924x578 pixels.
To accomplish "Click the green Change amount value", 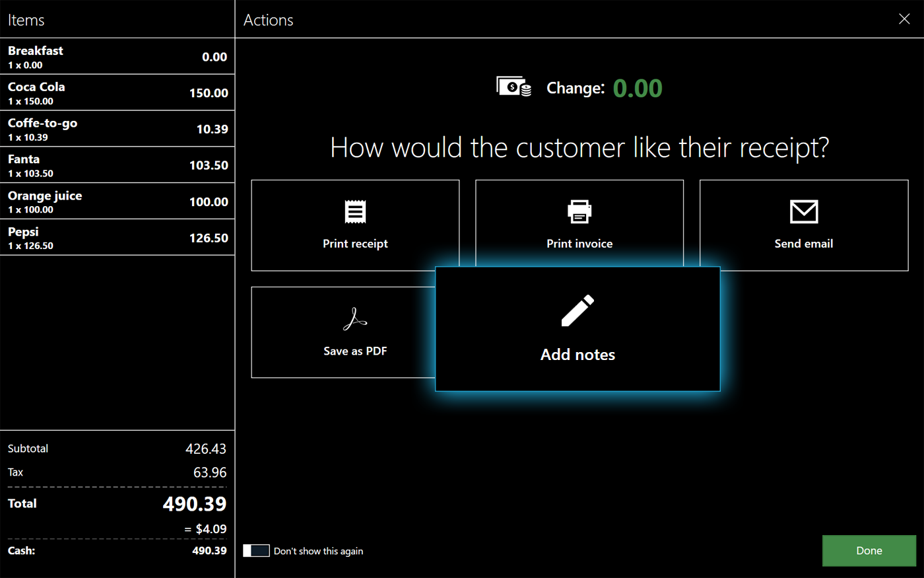I will (x=637, y=89).
